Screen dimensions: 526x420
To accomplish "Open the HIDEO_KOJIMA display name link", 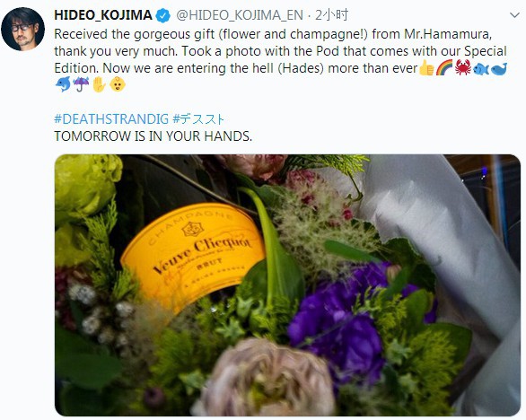I will 103,15.
